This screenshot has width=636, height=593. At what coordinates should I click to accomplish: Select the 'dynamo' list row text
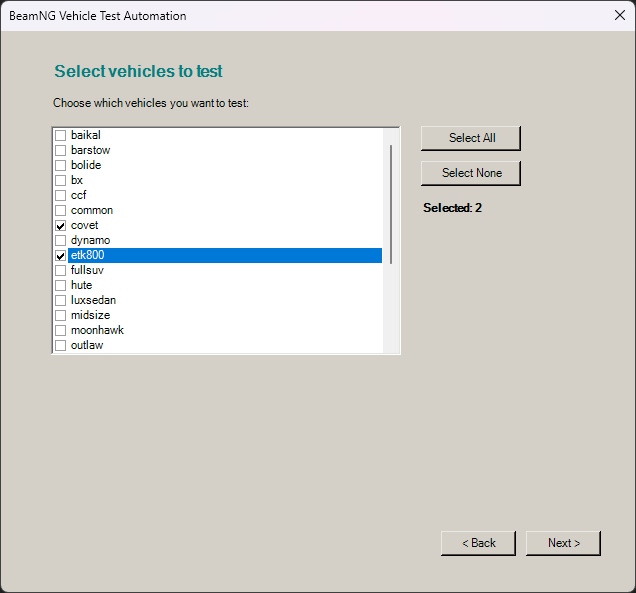coord(90,240)
